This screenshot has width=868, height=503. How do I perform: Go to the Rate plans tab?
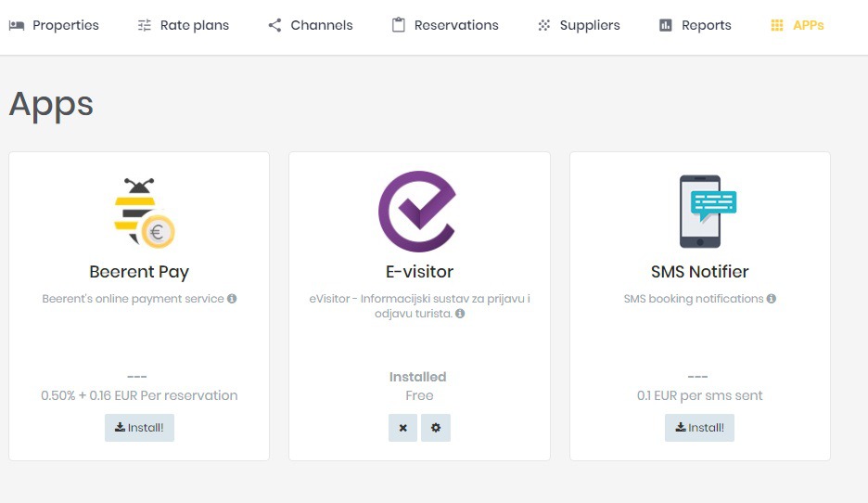click(194, 25)
